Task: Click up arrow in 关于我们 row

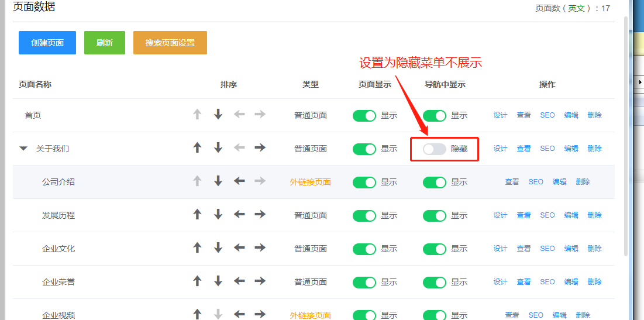Action: 197,148
